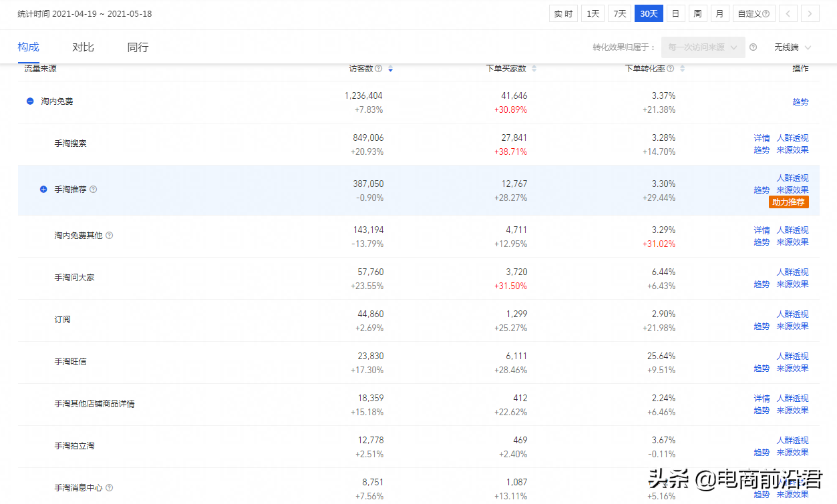
Task: Click the info icon next to 手淘推荐
Action: 94,190
